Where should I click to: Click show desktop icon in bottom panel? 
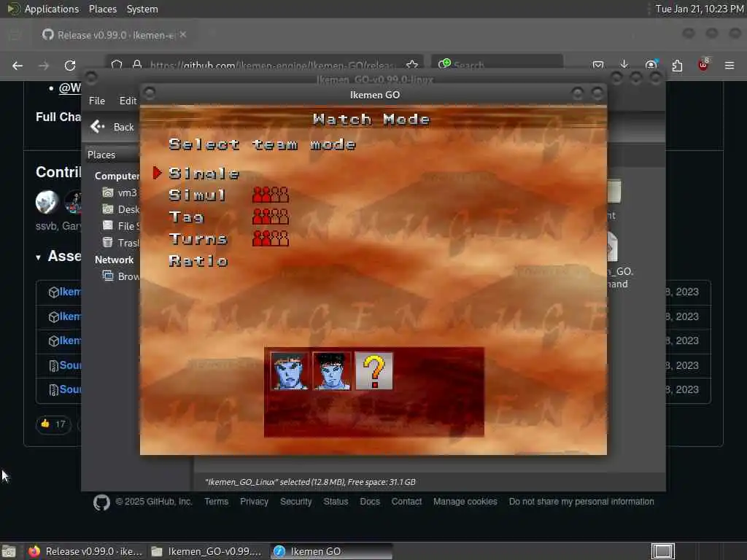(9, 551)
